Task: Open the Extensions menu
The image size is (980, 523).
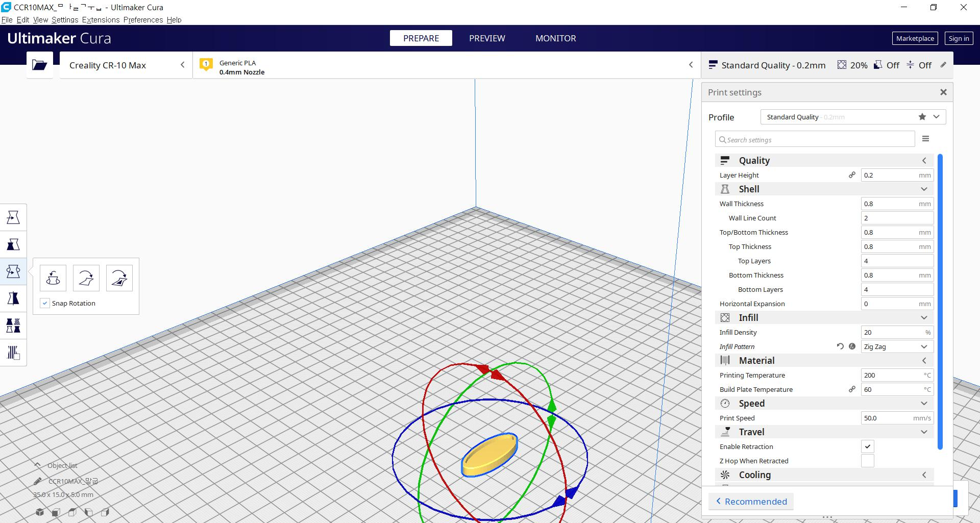Action: click(x=101, y=19)
